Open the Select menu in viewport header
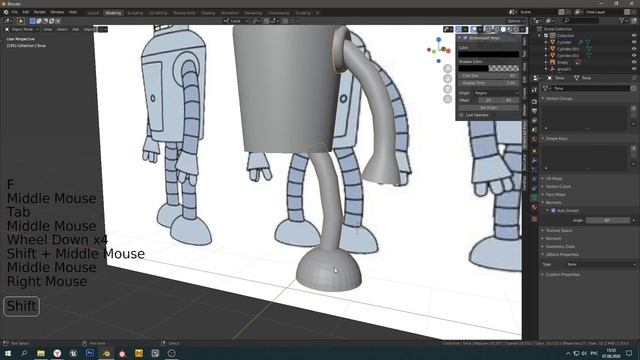 62,29
